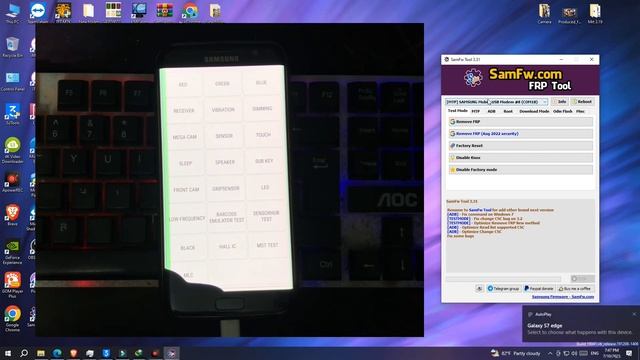The image size is (640, 360).
Task: Click the SamFw gear logo in the banner
Action: pos(473,78)
